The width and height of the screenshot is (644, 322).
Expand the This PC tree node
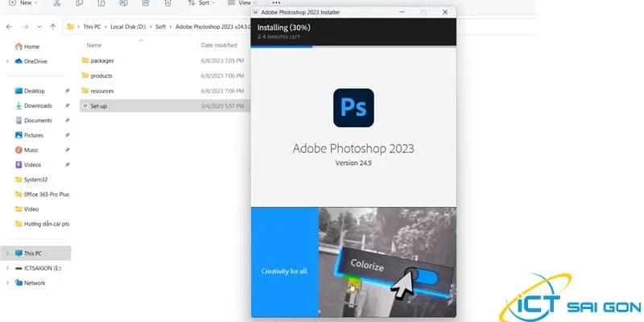7,254
